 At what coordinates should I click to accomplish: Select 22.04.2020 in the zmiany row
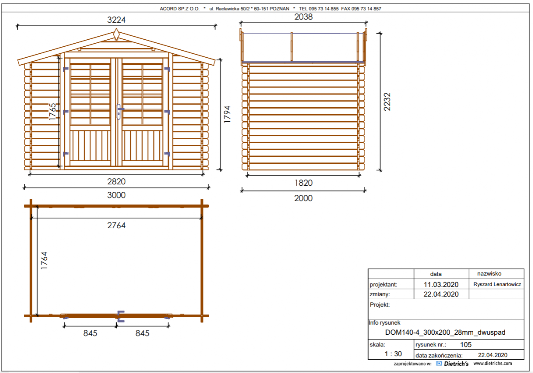(441, 294)
